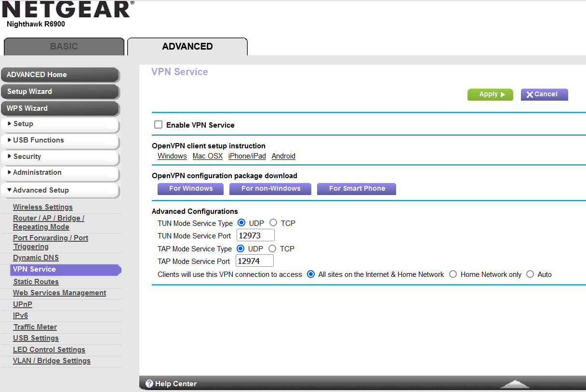586x392 pixels.
Task: Click the X icon on the Cancel button
Action: click(530, 94)
